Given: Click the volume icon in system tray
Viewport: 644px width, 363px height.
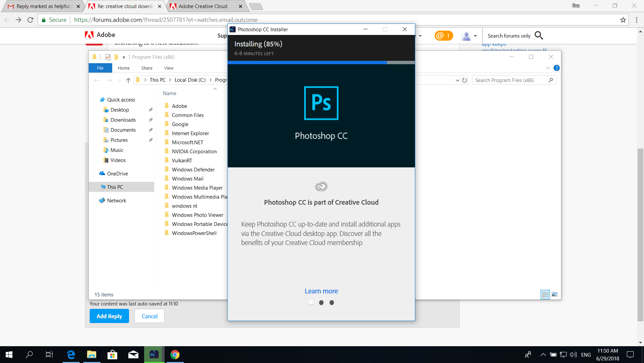Looking at the screenshot, I should 573,355.
